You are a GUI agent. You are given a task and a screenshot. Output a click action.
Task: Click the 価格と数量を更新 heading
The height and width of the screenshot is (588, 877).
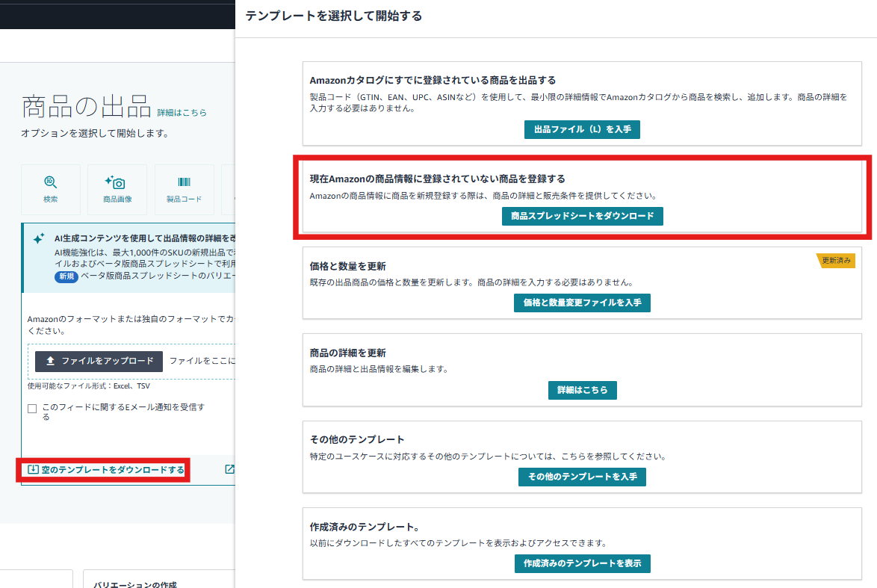pos(348,266)
